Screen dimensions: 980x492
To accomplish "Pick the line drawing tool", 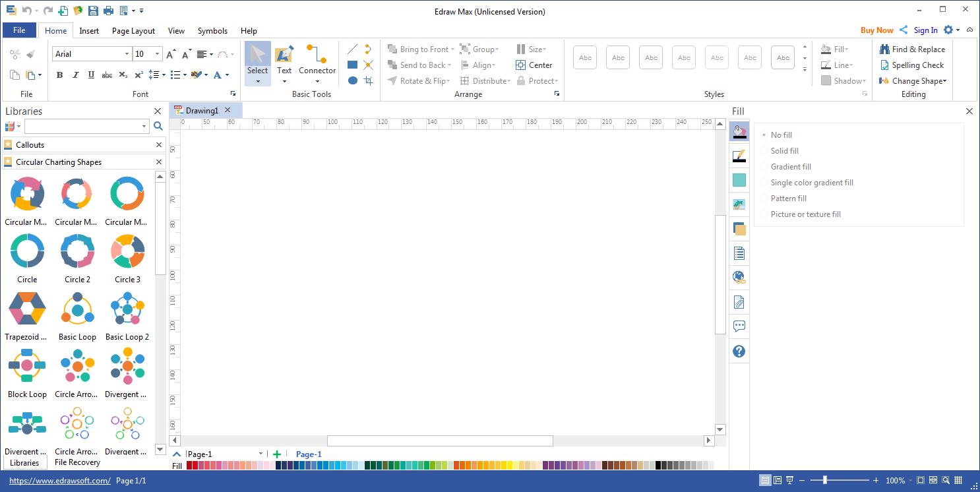I will click(352, 49).
